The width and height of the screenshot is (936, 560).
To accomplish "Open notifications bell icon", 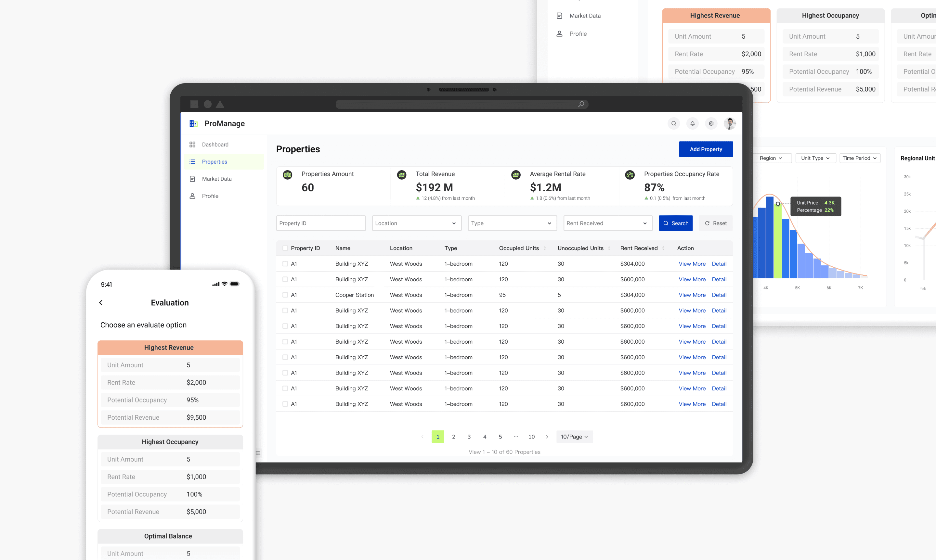I will click(693, 123).
